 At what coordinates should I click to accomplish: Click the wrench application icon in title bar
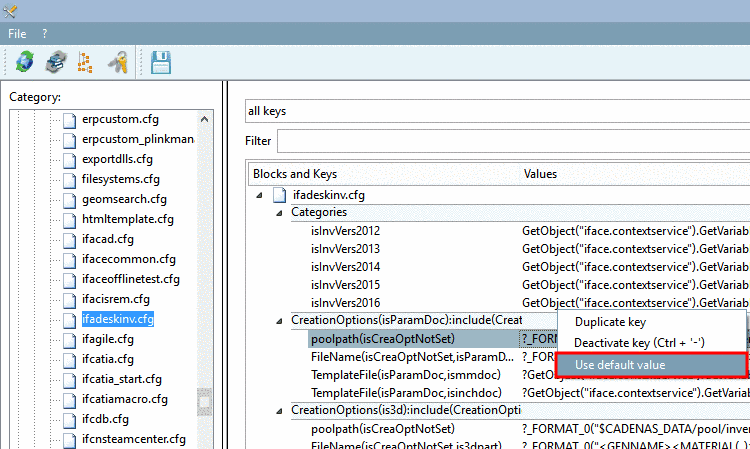(x=10, y=11)
